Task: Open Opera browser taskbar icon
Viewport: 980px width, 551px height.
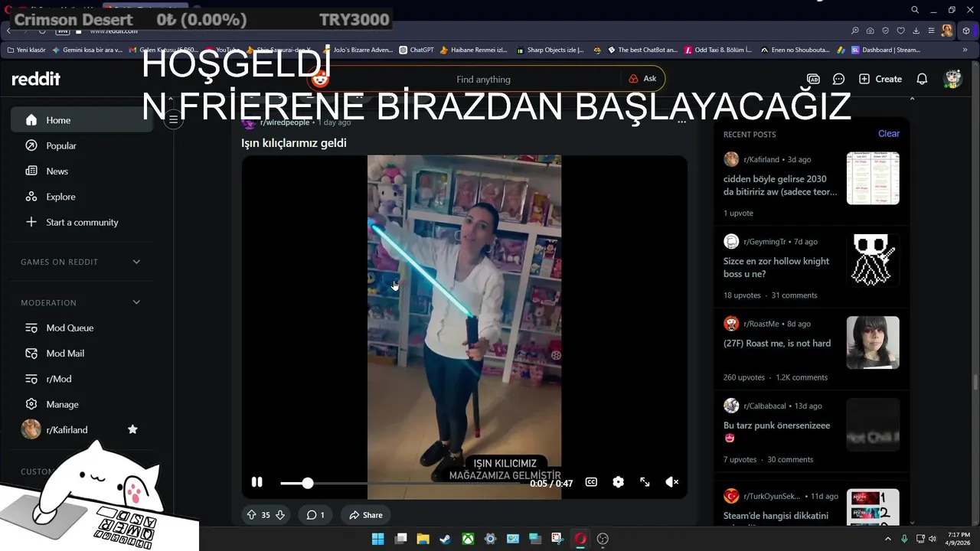Action: pyautogui.click(x=580, y=539)
